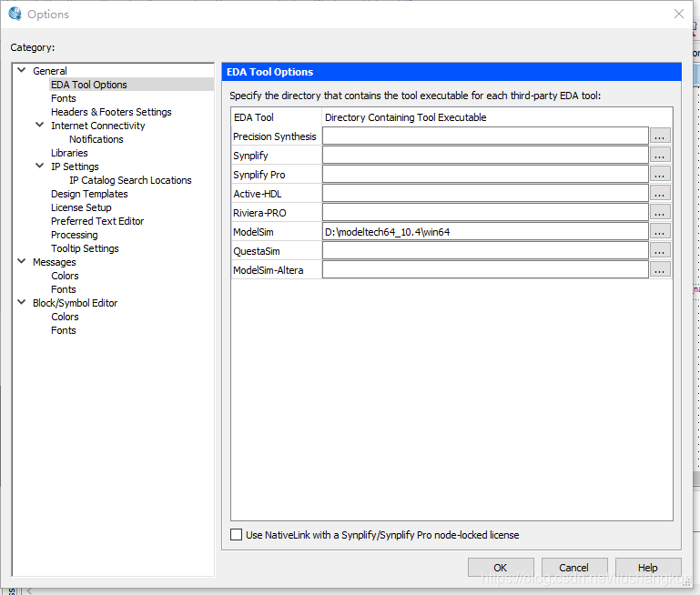700x595 pixels.
Task: Open Preferred Text Editor settings
Action: pos(97,221)
